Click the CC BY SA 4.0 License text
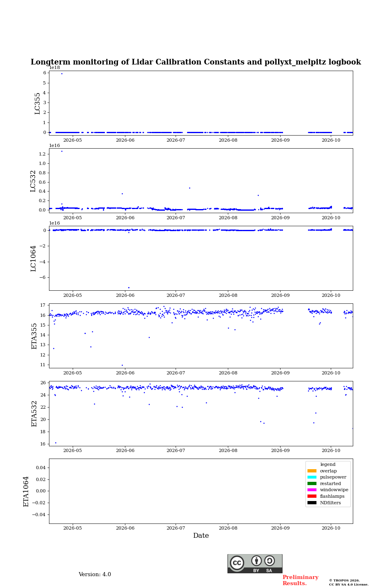 [349, 584]
